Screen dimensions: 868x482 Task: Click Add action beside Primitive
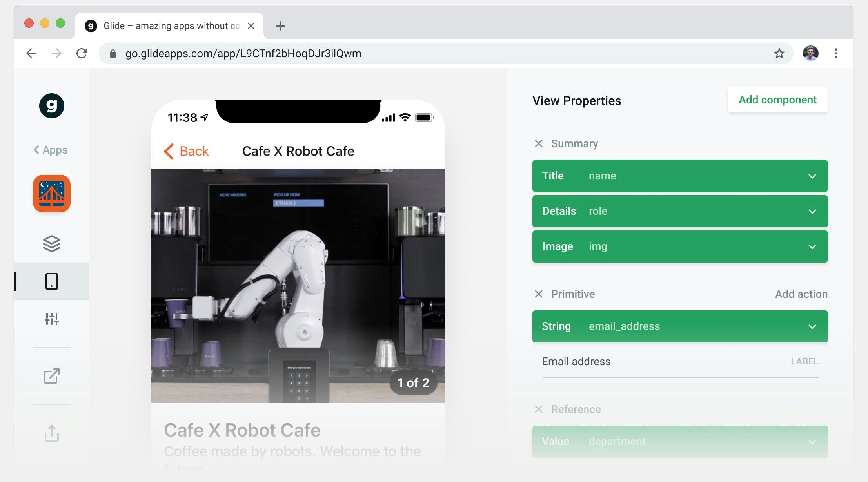point(801,294)
